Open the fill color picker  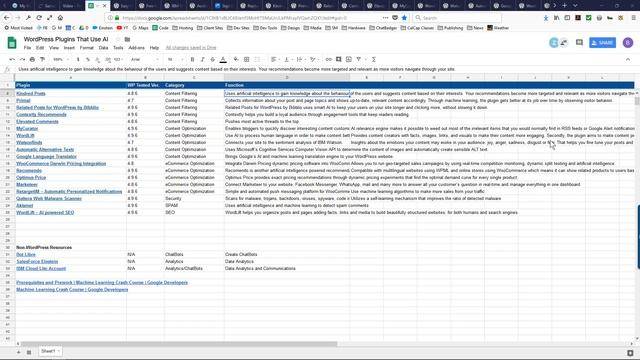click(236, 60)
